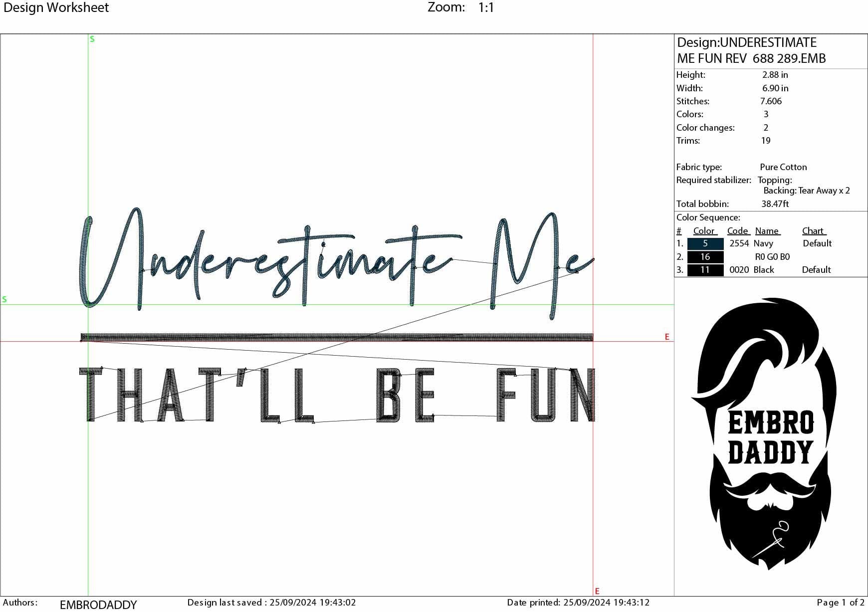Click the red 'E' end marker at right

(667, 337)
